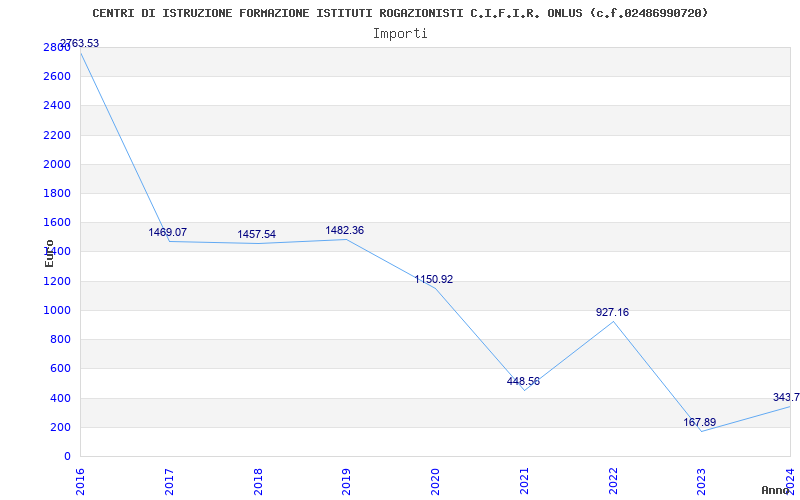
Task: Click the 600 y-axis value
Action: [x=60, y=368]
